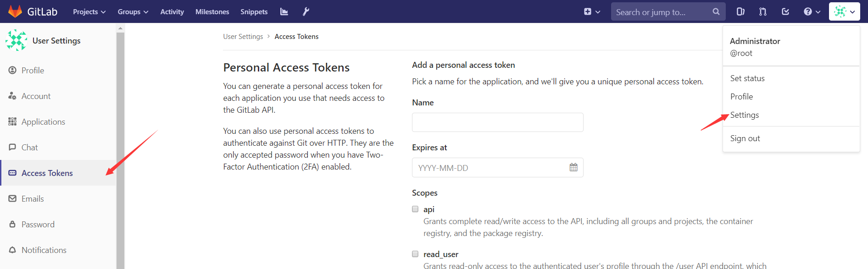The width and height of the screenshot is (868, 269).
Task: Expand the Projects dropdown
Action: 89,12
